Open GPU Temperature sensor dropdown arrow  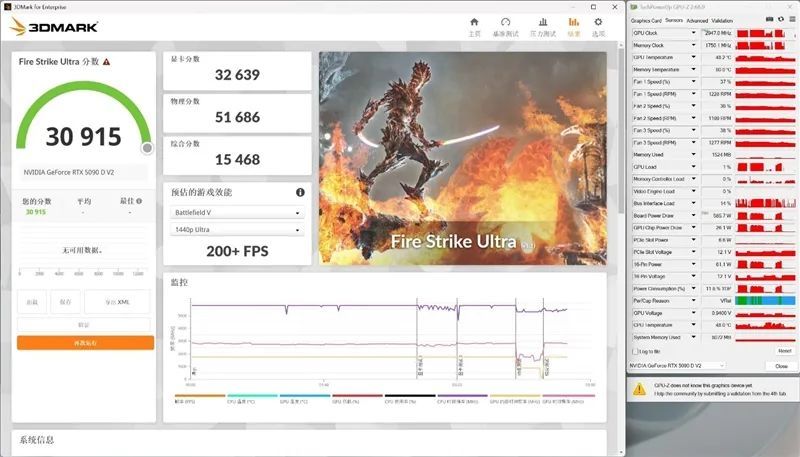[x=693, y=57]
